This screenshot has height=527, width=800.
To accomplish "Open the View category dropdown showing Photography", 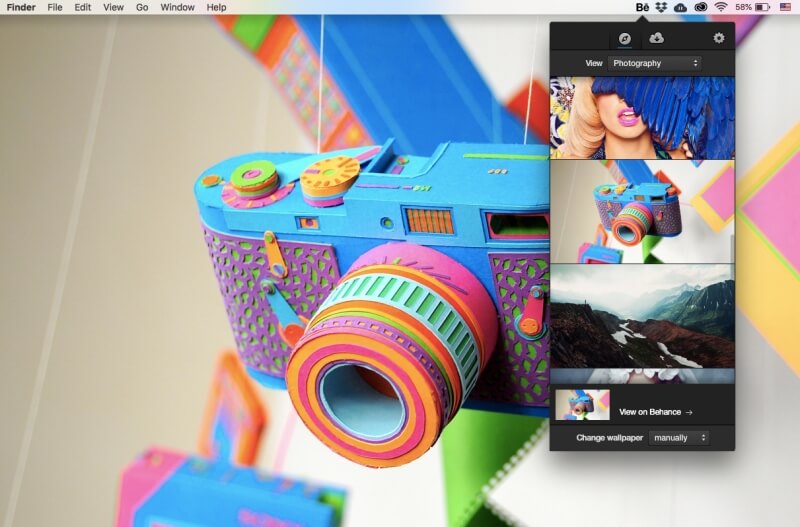I will [x=654, y=63].
